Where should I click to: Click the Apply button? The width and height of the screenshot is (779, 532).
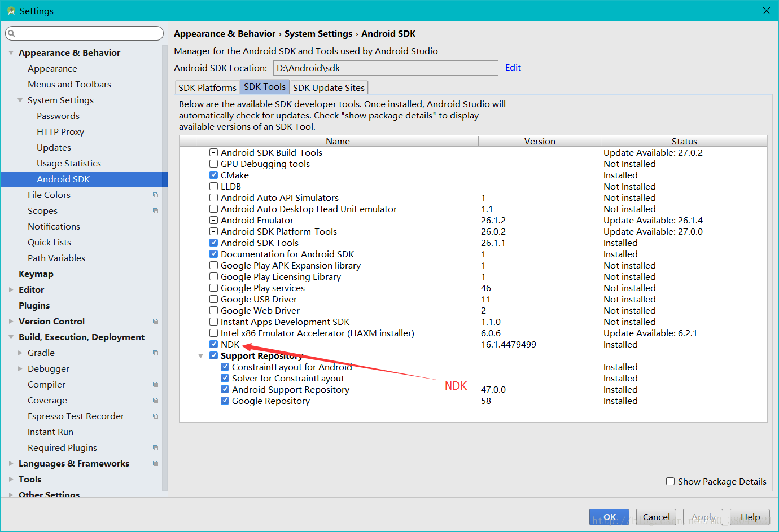tap(703, 517)
